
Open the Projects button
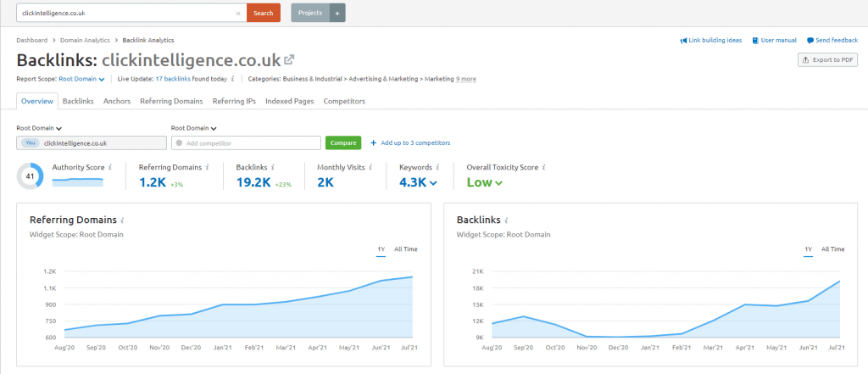click(x=310, y=13)
